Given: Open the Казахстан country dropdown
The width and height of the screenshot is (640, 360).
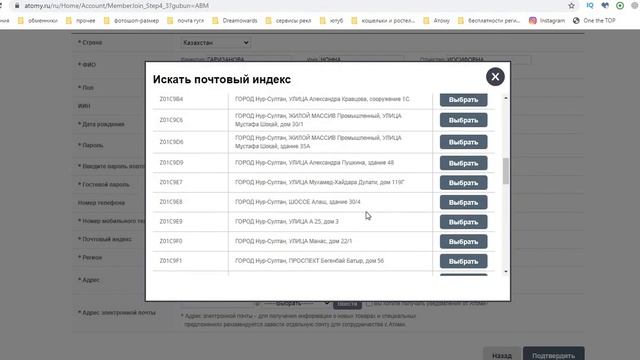Looking at the screenshot, I should (x=216, y=42).
